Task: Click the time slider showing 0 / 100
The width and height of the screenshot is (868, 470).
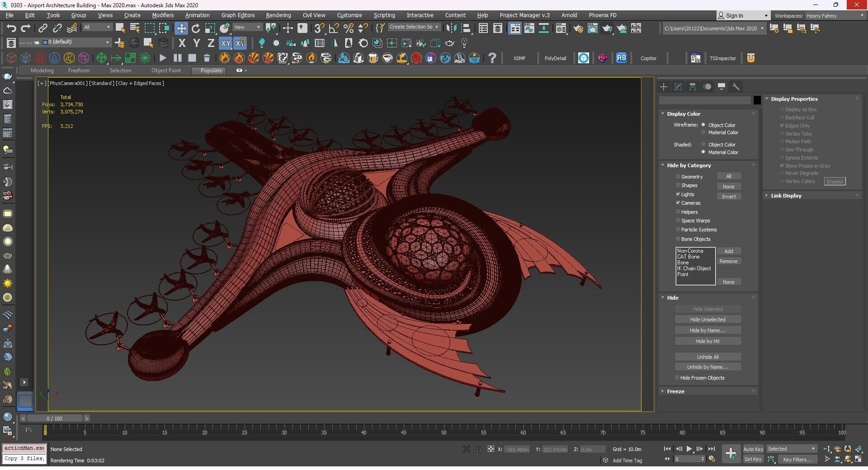Action: 54,418
